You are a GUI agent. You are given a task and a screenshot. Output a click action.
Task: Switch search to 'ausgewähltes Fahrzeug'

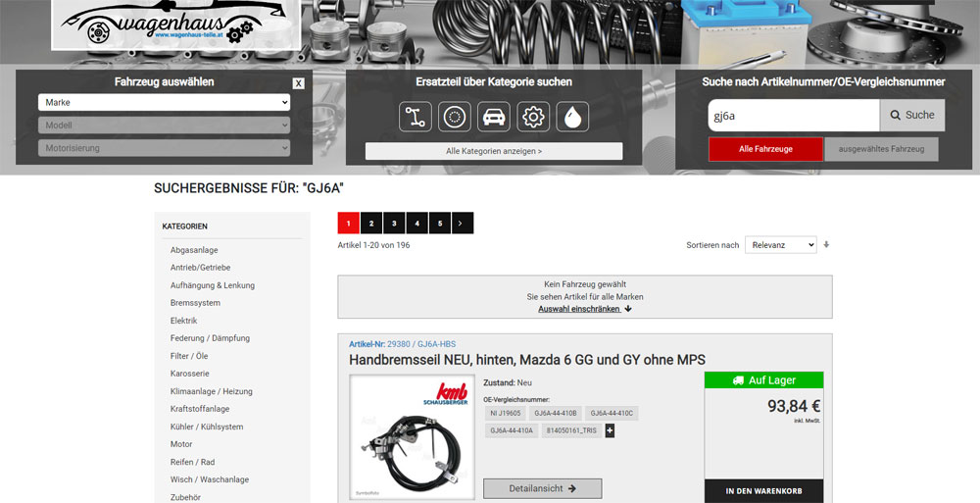[881, 149]
